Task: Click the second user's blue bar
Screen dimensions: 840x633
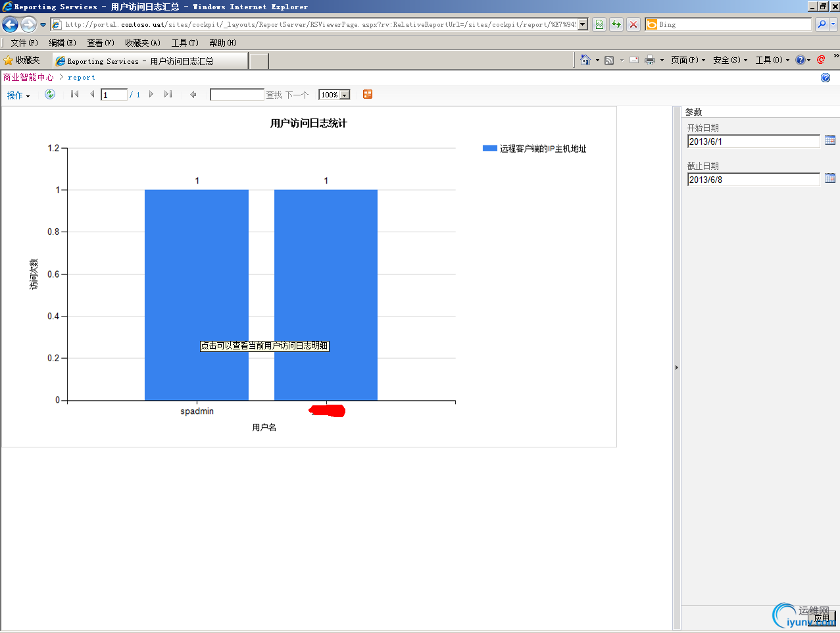Action: (326, 295)
